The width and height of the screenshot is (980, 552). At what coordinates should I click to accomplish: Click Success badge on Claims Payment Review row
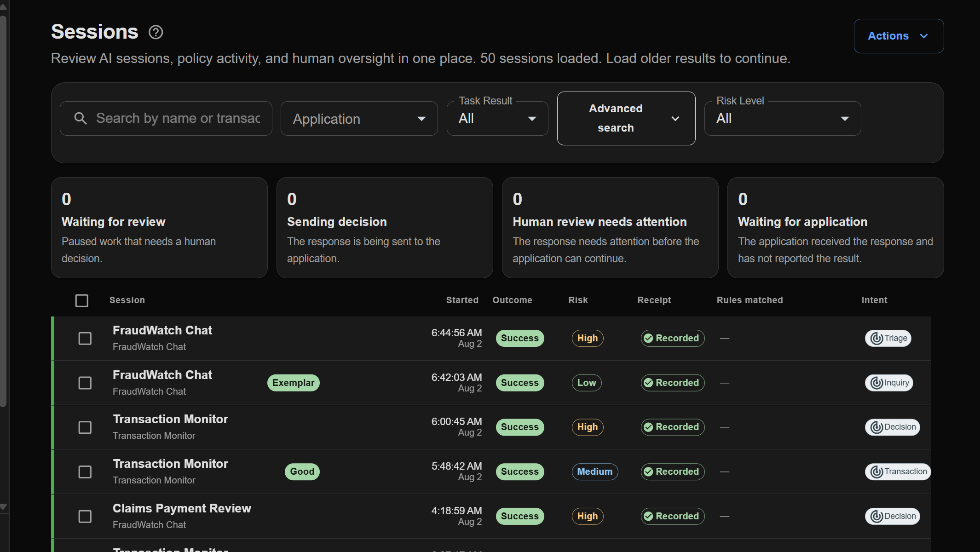click(520, 516)
